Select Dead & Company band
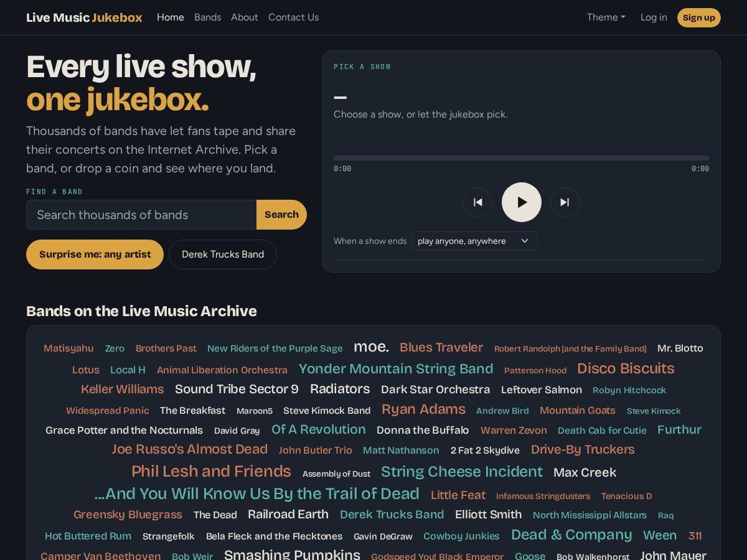The height and width of the screenshot is (560, 747). [571, 534]
